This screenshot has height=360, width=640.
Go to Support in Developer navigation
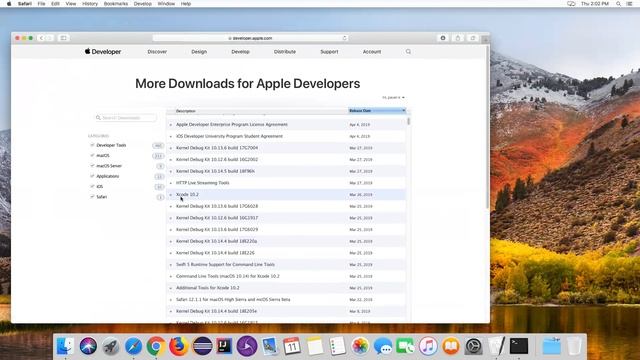pyautogui.click(x=329, y=52)
